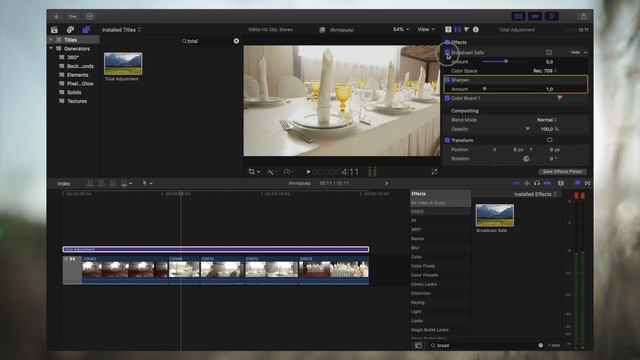The height and width of the screenshot is (360, 640).
Task: Open the Blend Mode Normal dropdown
Action: [x=547, y=120]
